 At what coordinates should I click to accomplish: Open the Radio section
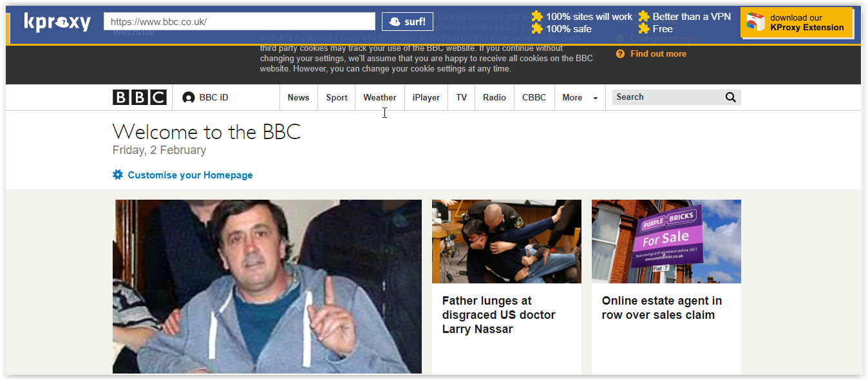[495, 98]
